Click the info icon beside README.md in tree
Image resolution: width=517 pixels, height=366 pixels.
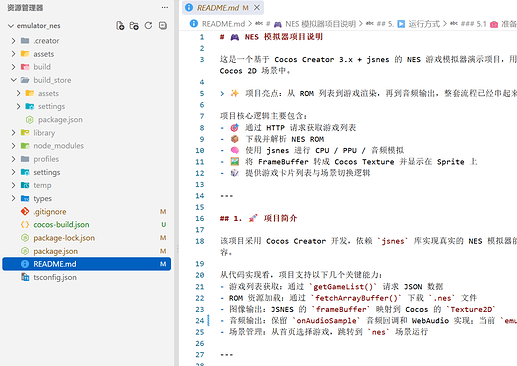pos(25,264)
